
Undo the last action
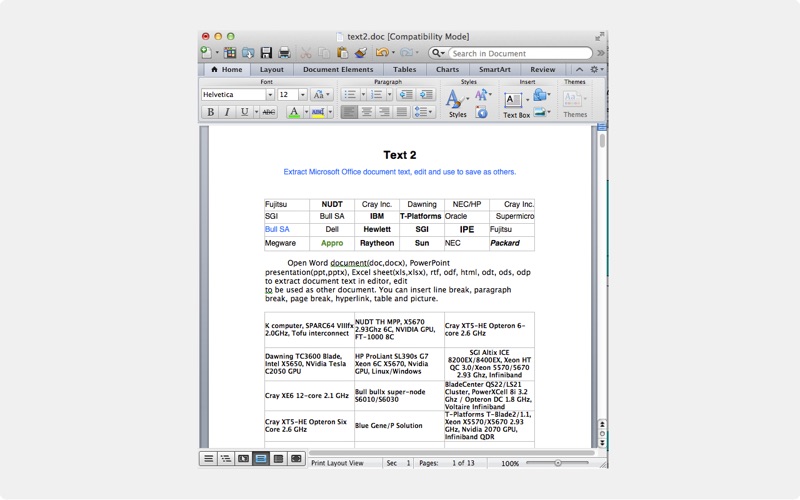coord(382,52)
